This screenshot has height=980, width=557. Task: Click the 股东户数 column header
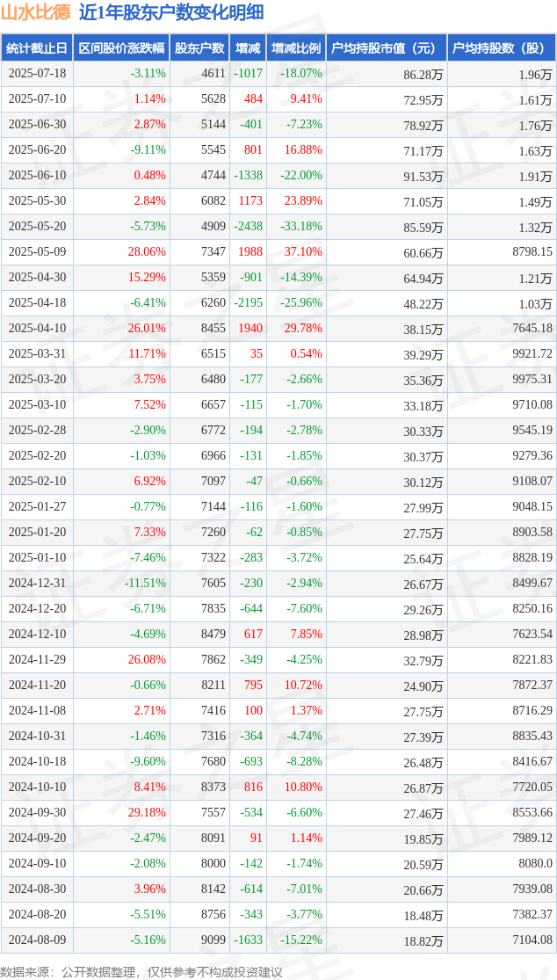point(199,47)
